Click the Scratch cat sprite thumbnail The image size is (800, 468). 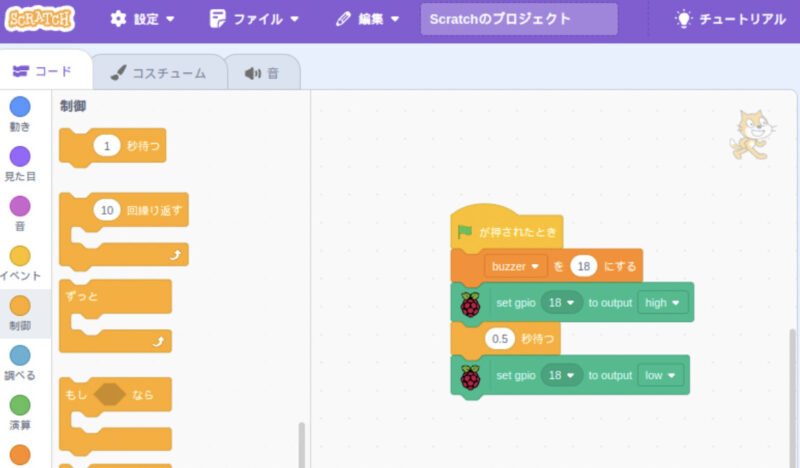[x=751, y=135]
